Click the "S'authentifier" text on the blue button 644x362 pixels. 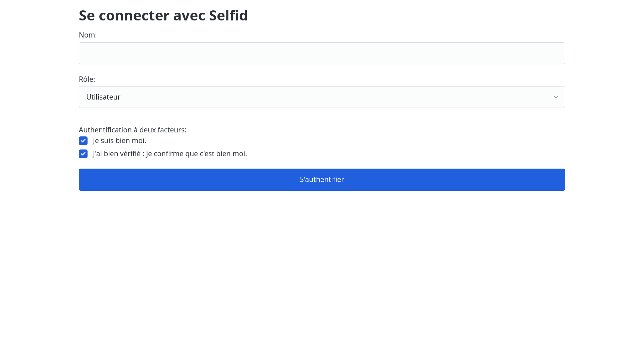click(x=322, y=180)
